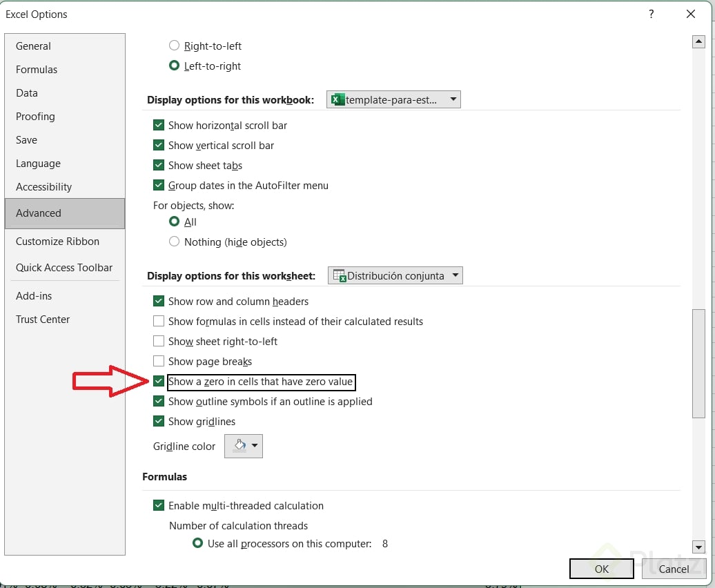Click the Cancel button
The image size is (715, 588).
coord(674,569)
